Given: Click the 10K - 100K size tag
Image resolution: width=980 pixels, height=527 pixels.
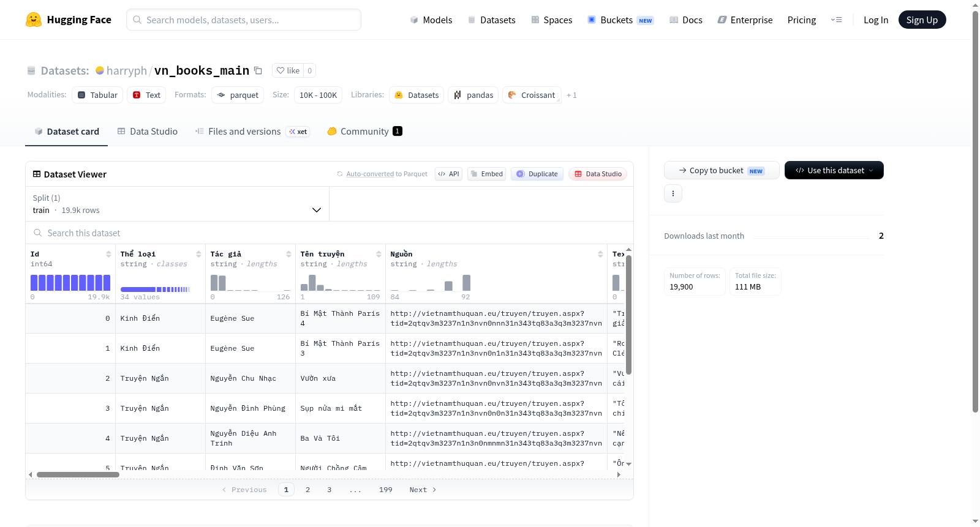Looking at the screenshot, I should coord(318,95).
